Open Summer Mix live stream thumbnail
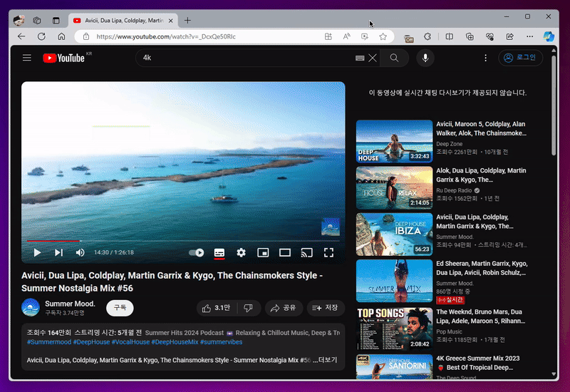 coord(395,281)
